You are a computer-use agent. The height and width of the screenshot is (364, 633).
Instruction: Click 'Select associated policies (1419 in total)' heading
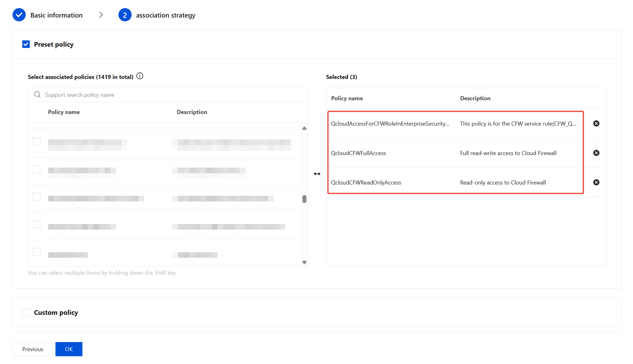click(x=81, y=77)
